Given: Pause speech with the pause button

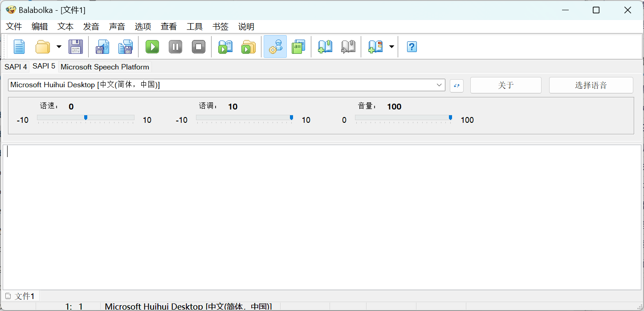Looking at the screenshot, I should tap(175, 47).
